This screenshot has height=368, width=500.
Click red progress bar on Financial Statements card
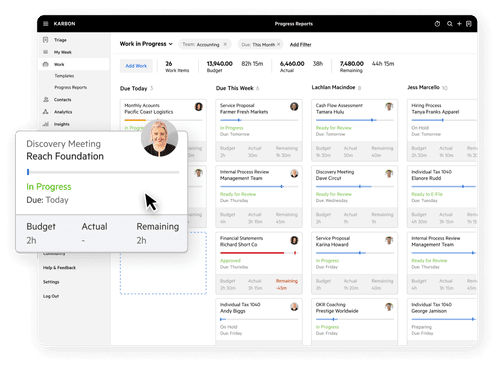coord(259,253)
